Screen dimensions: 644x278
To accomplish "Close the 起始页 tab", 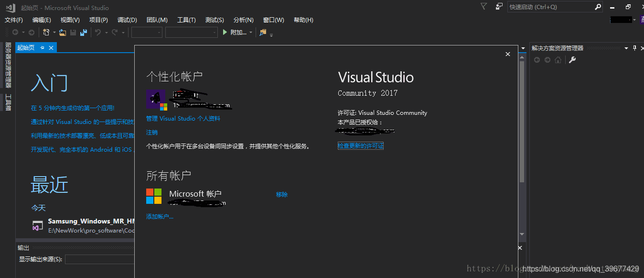I will (x=51, y=48).
